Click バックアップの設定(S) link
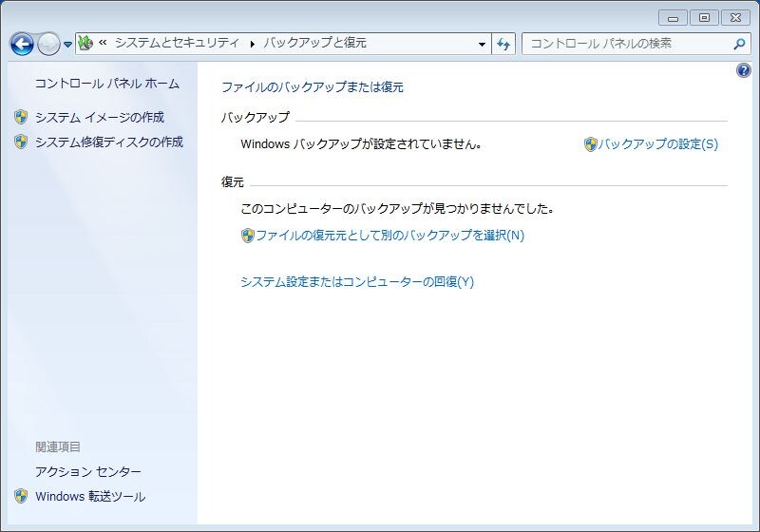The image size is (760, 532). point(657,143)
